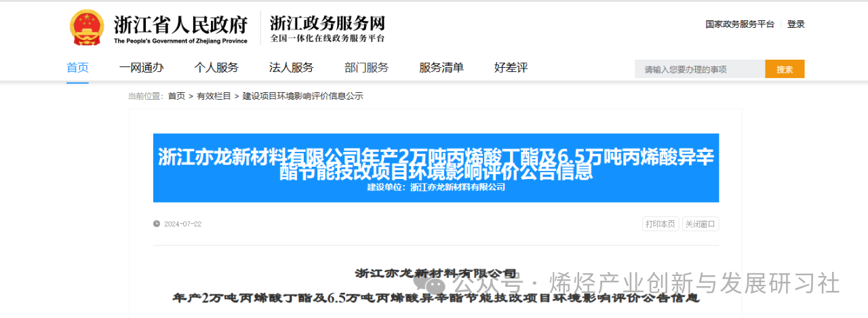Click 有效栏目 in the breadcrumb
Image resolution: width=868 pixels, height=318 pixels.
[x=214, y=96]
